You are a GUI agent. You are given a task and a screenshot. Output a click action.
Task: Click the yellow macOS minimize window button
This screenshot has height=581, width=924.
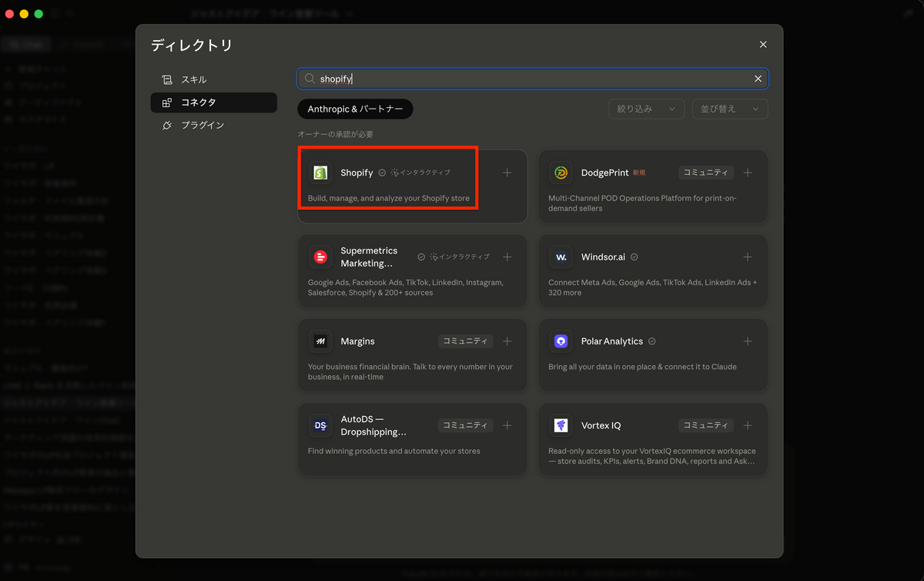point(24,14)
